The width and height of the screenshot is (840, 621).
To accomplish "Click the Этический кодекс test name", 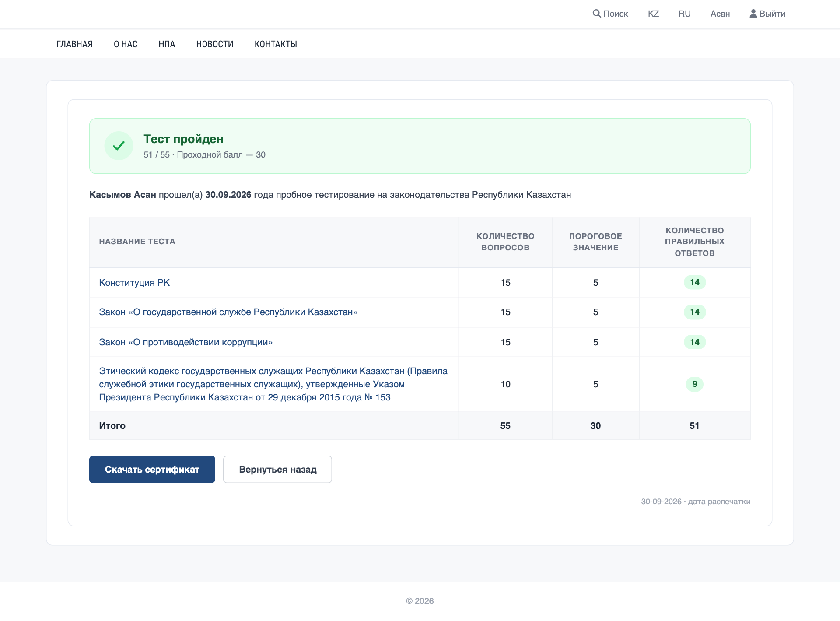I will (273, 384).
